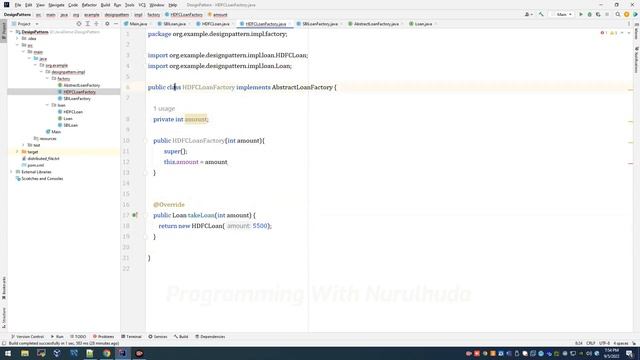Open recent files dropdown at tab bar end

pos(629,24)
